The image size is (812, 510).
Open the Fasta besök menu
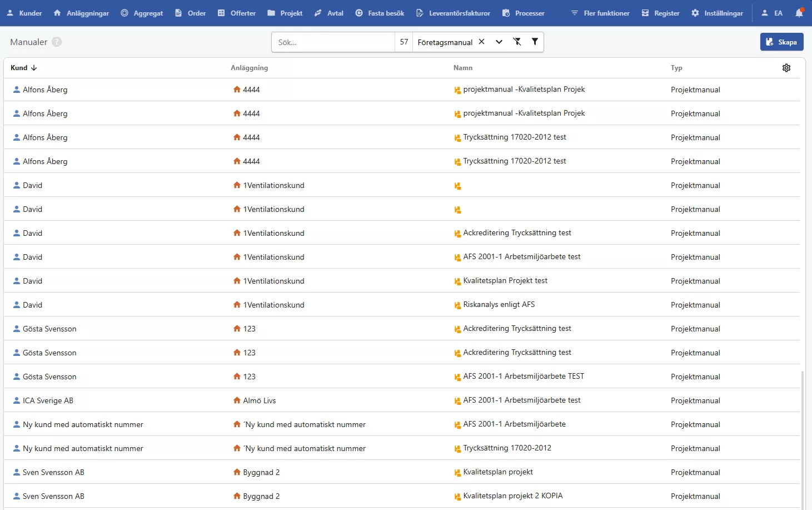coord(380,13)
